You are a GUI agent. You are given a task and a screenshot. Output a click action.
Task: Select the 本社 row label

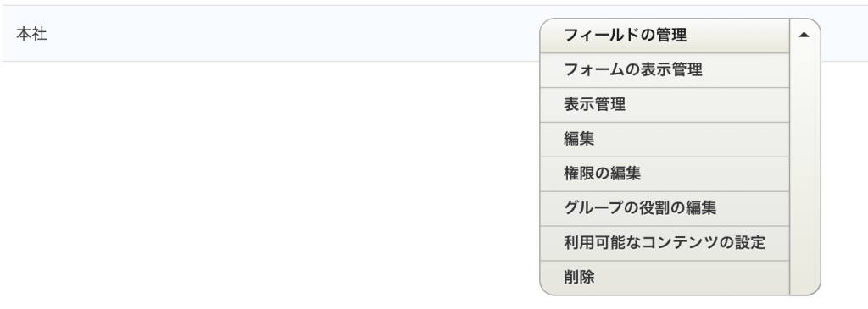[31, 34]
